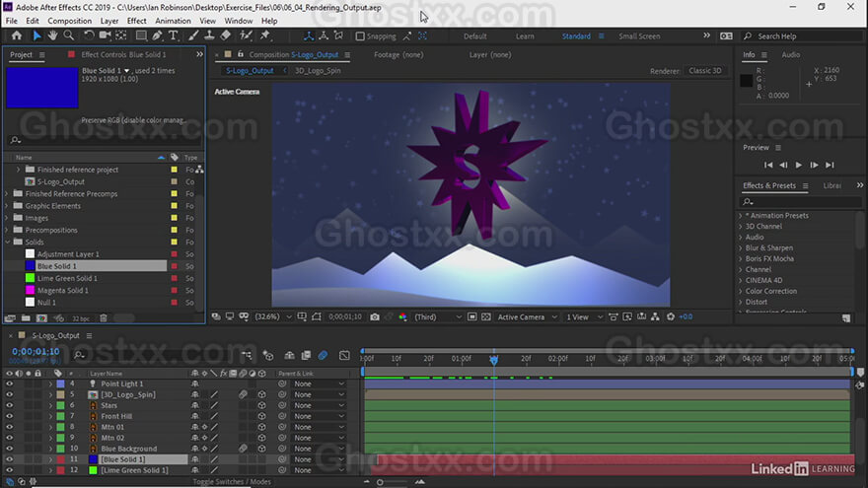Select the Roto Brush tool
The width and height of the screenshot is (868, 488).
click(x=246, y=35)
